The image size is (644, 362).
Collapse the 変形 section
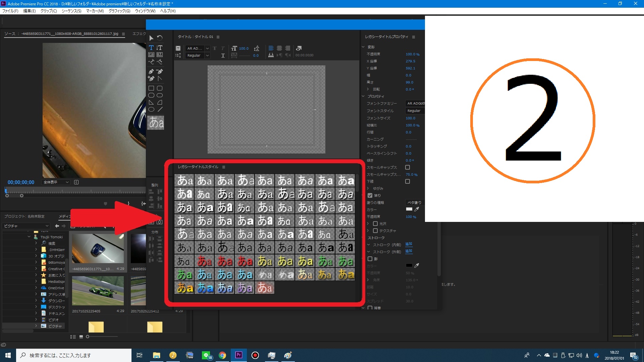click(x=363, y=47)
